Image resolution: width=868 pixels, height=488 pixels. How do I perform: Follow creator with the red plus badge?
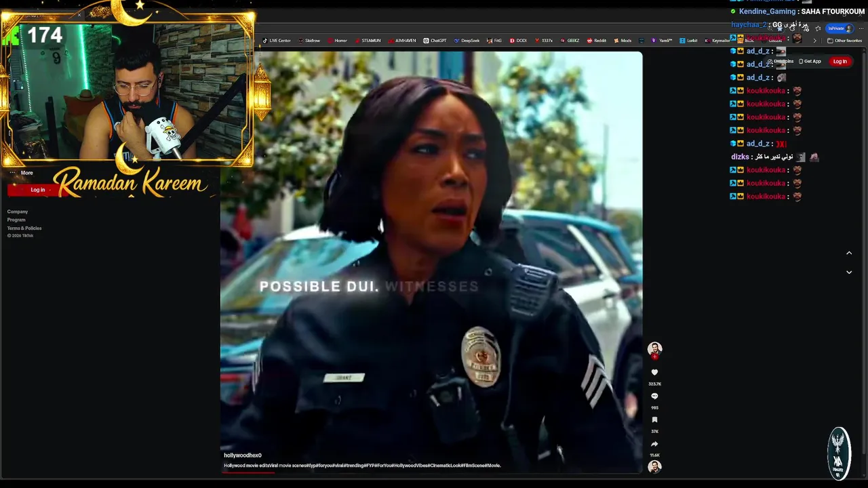[x=654, y=357]
